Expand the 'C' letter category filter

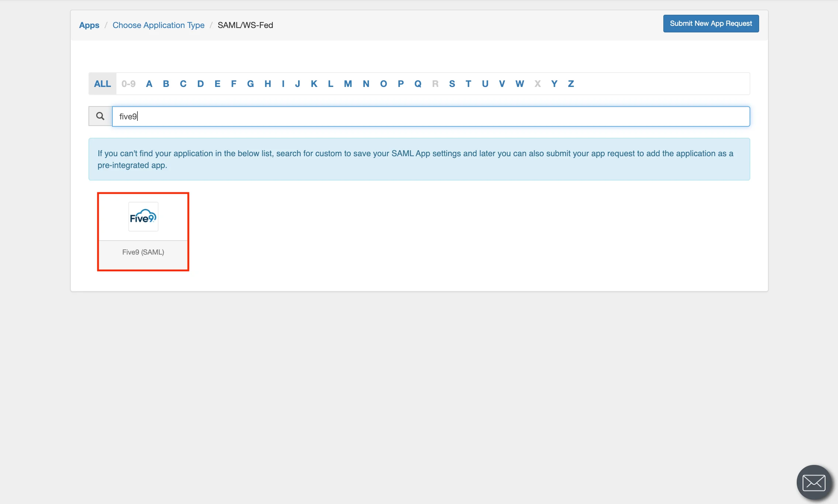(183, 83)
